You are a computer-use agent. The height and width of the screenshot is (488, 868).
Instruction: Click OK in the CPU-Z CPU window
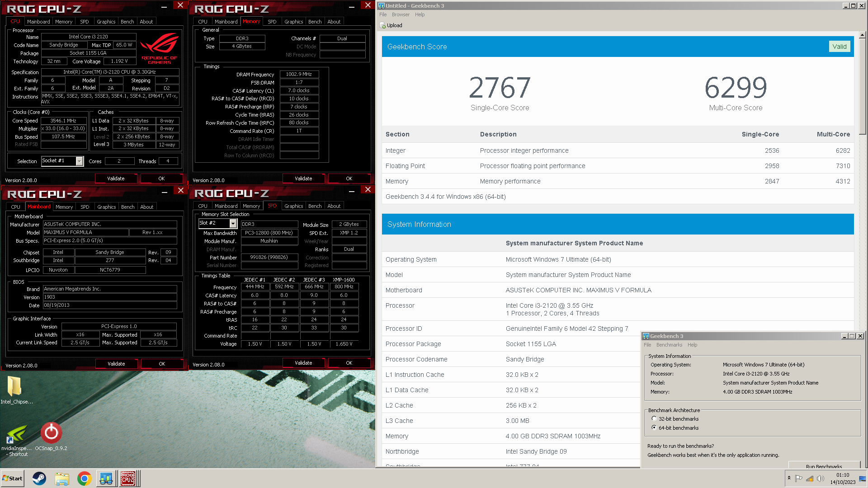tap(161, 178)
